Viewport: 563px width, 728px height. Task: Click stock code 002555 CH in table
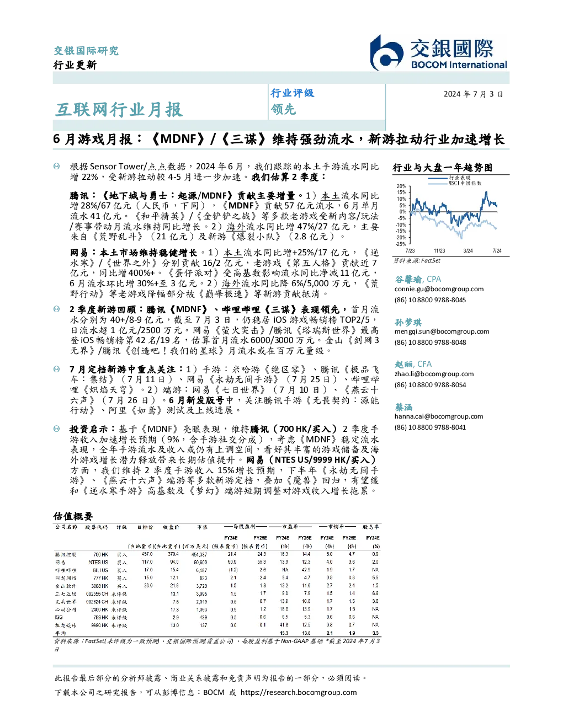(97, 594)
